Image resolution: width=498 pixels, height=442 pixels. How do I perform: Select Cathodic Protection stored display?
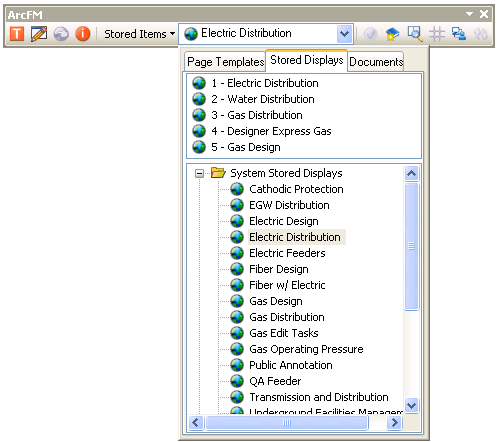coord(296,189)
